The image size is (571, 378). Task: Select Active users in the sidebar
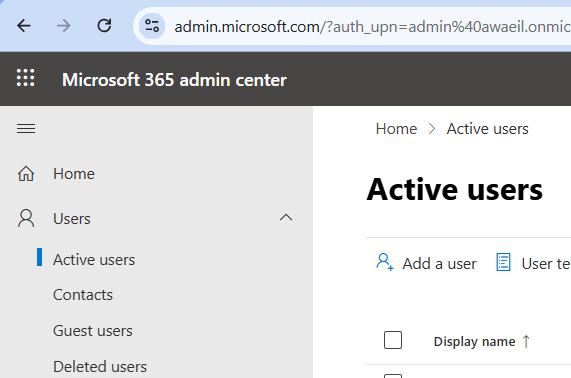tap(94, 260)
